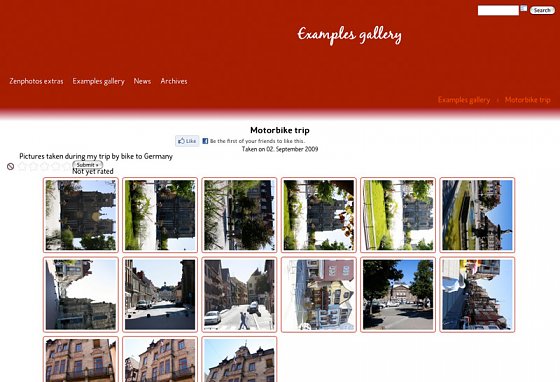This screenshot has width=560, height=382.
Task: Open Examples gallery in navigation menu
Action: 98,81
